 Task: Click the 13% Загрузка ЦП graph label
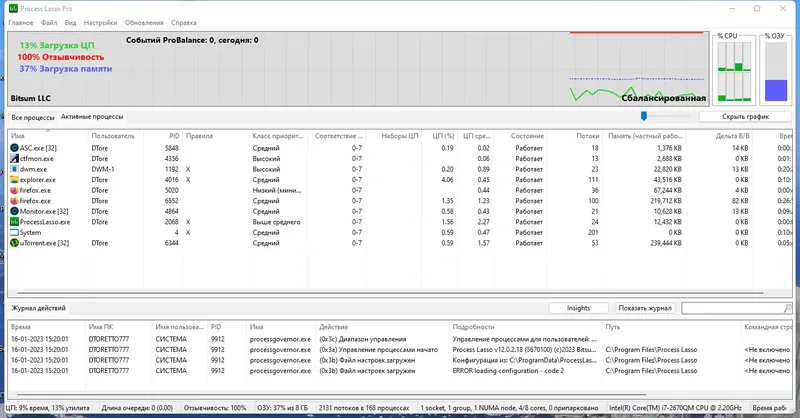tap(57, 45)
